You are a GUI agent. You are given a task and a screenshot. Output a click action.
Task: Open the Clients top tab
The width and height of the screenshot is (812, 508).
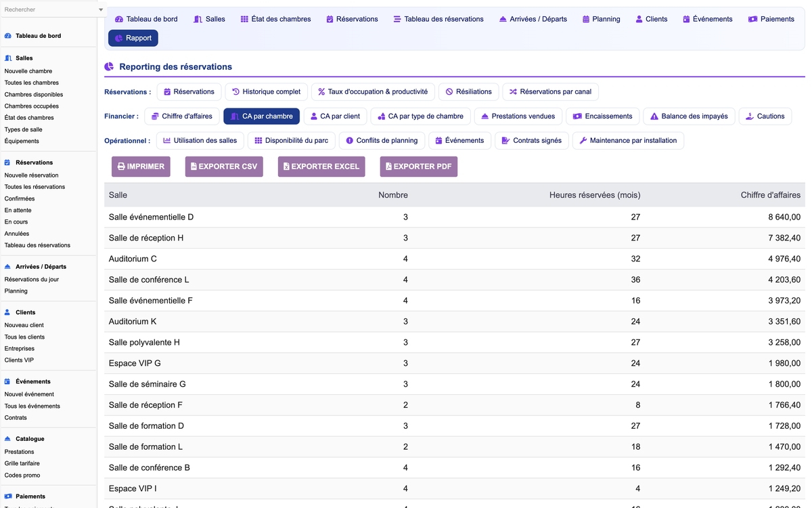click(651, 19)
